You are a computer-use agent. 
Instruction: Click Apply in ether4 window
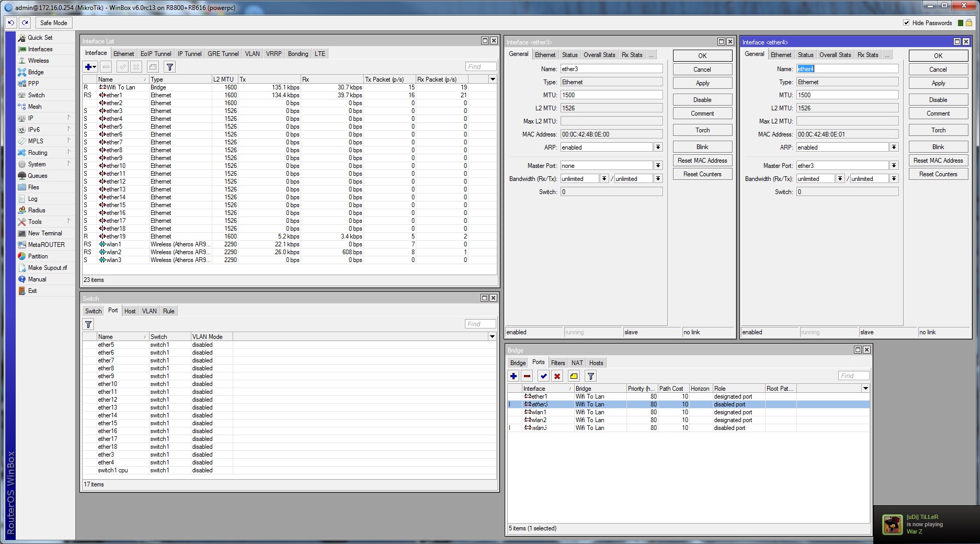click(938, 83)
